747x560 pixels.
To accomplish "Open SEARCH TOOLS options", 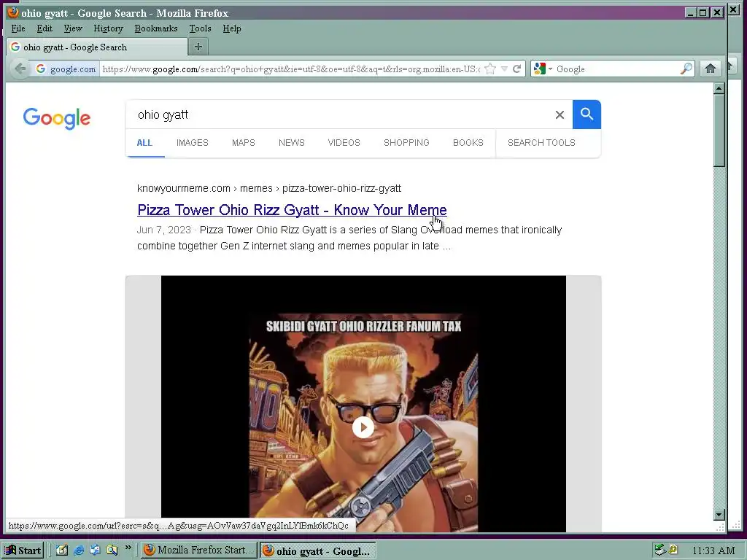I will point(541,143).
